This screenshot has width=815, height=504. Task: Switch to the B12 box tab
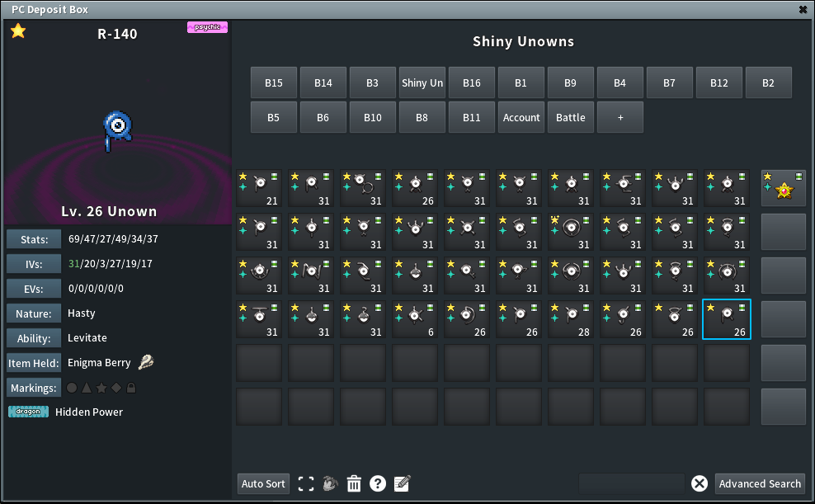719,82
